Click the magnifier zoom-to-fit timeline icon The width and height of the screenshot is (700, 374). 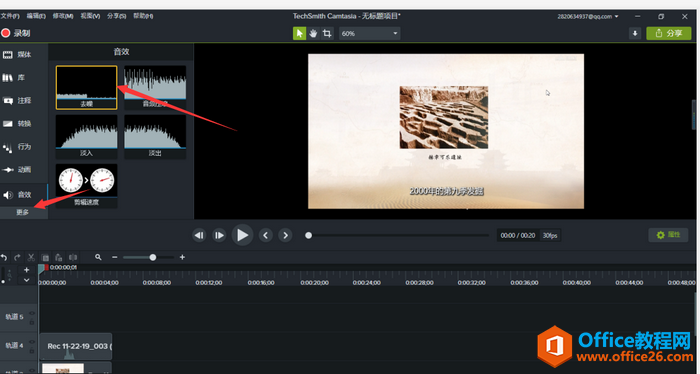[x=98, y=257]
